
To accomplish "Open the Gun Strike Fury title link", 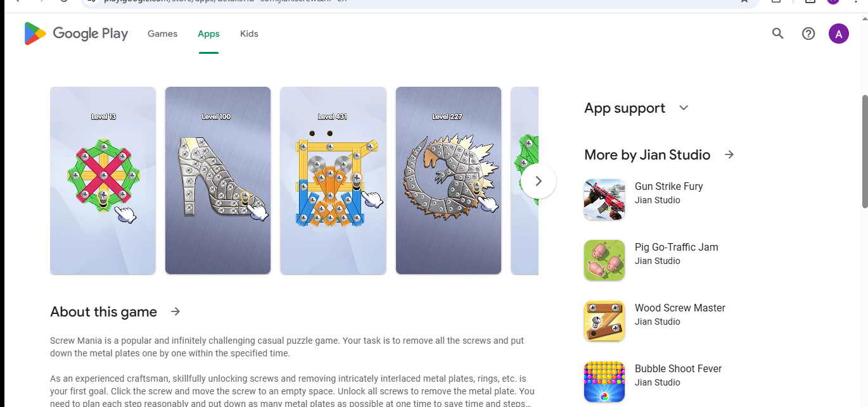I will pyautogui.click(x=668, y=186).
